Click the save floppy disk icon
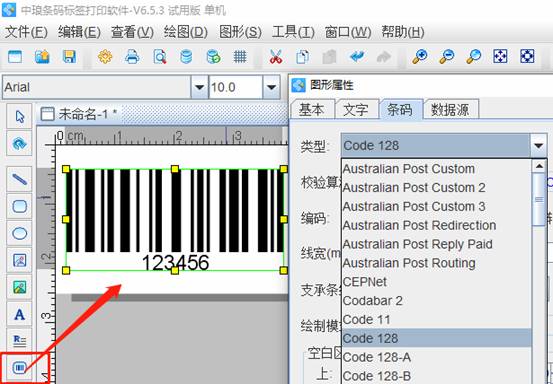Viewport: 553px width, 384px height. [x=69, y=56]
